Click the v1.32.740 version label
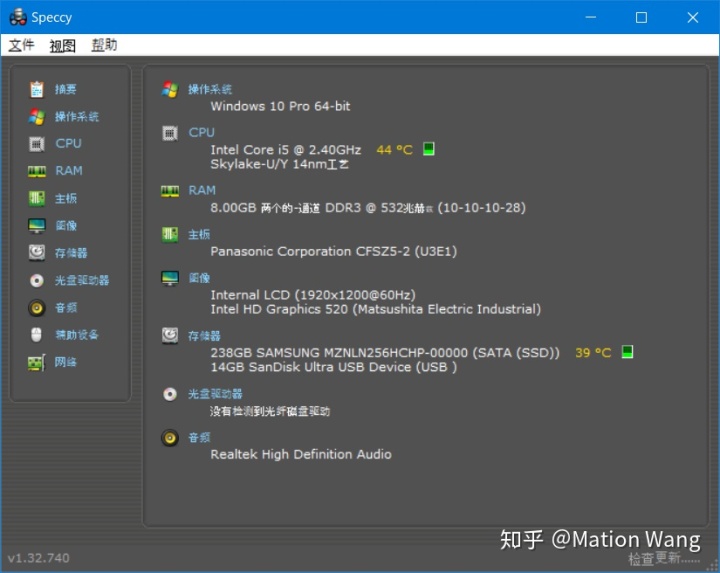Screen dimensions: 720x573 (x=39, y=558)
